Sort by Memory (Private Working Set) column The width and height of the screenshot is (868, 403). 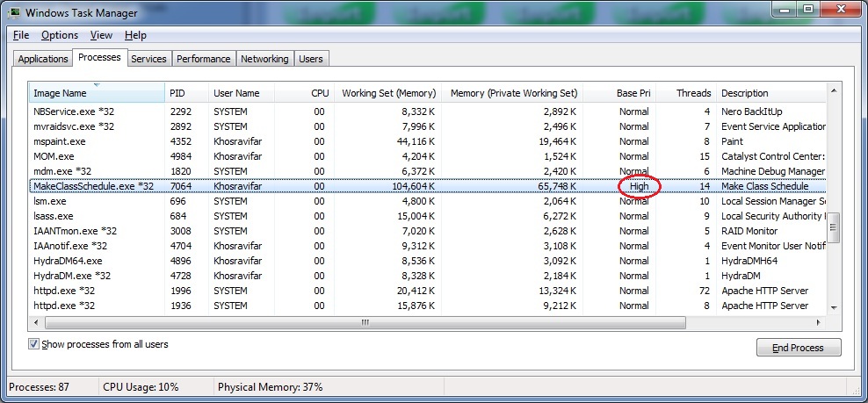512,93
